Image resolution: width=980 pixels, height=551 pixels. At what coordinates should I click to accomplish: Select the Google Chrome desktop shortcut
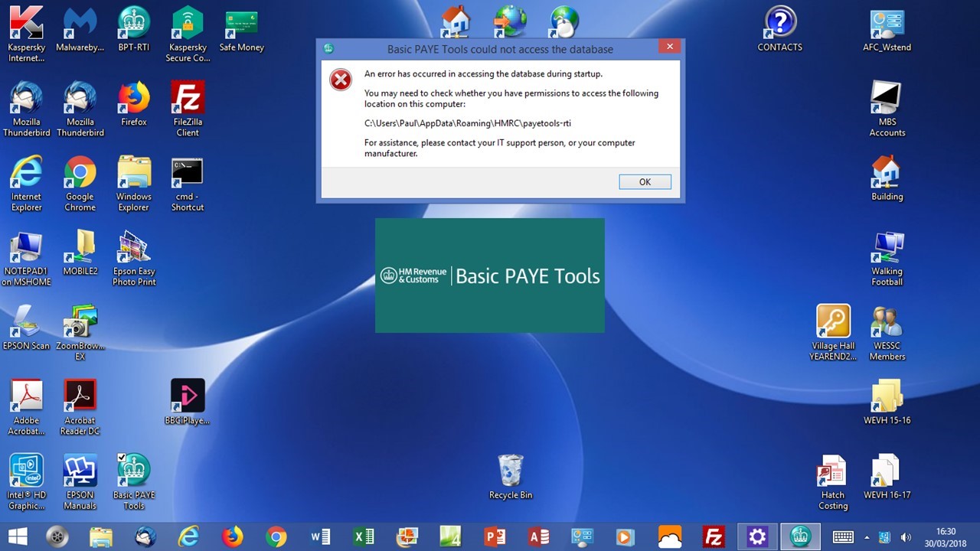80,184
